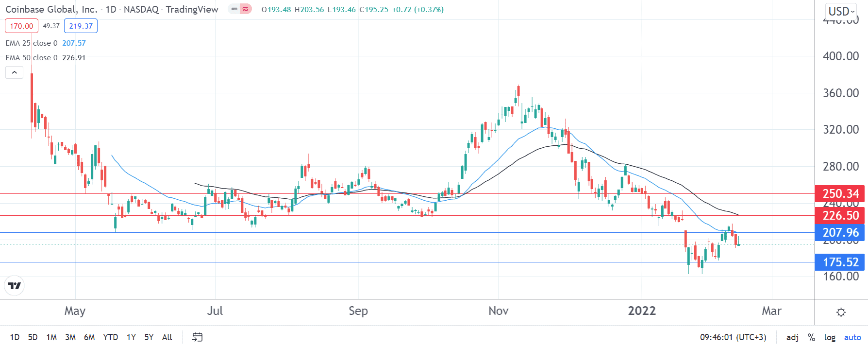Viewport: 868px width, 347px height.
Task: Click the primary listing indicator icon
Action: tap(234, 9)
